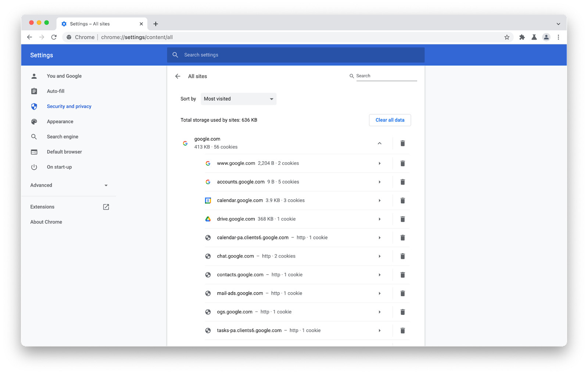Click the Drive icon beside drive.google.com

point(208,219)
